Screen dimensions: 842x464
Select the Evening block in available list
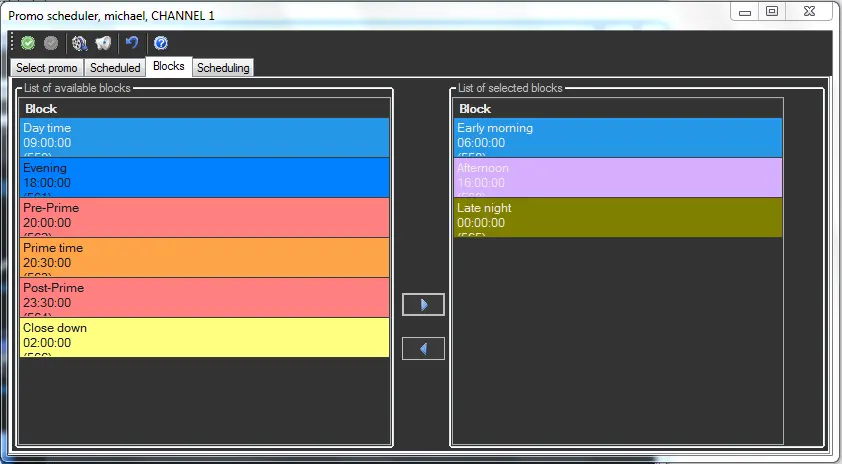tap(204, 177)
